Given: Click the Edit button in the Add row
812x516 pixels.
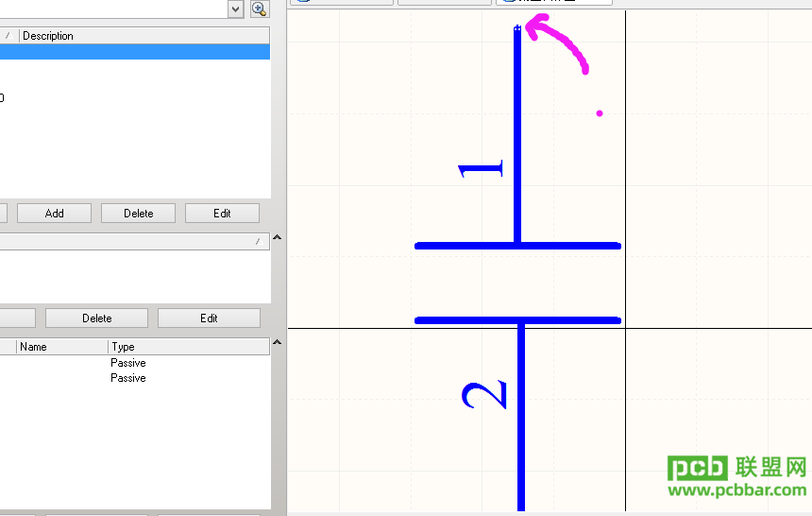Looking at the screenshot, I should [222, 214].
